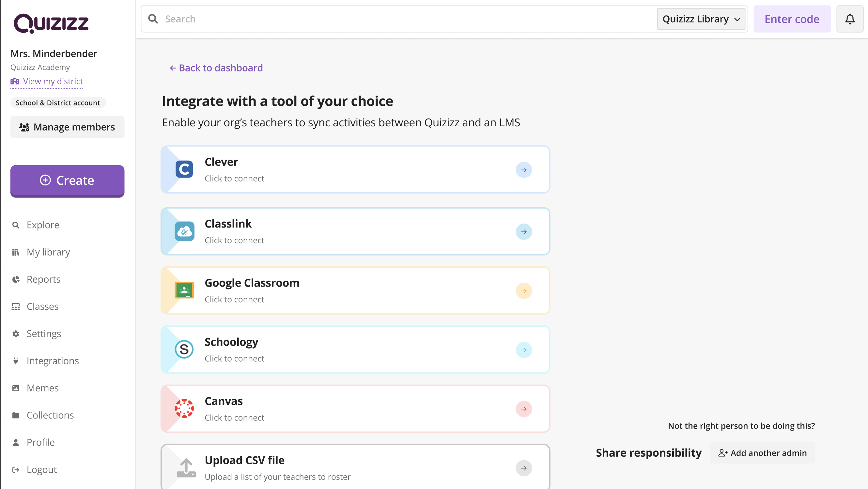Click Add another admin button
Viewport: 868px width, 489px height.
tap(763, 453)
